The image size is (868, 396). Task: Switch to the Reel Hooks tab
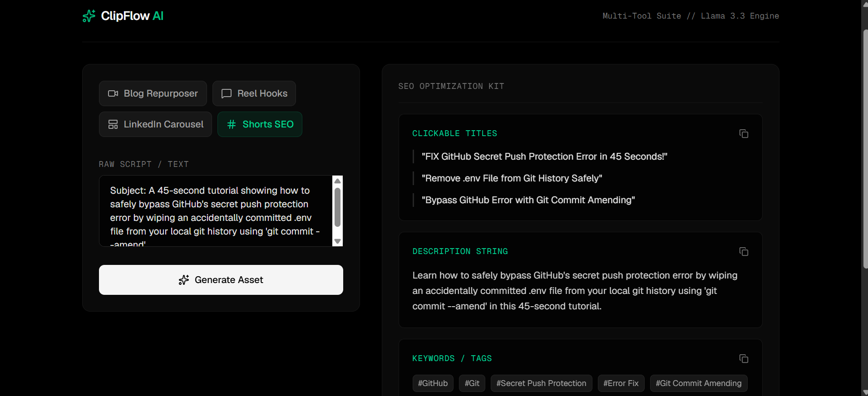click(254, 93)
